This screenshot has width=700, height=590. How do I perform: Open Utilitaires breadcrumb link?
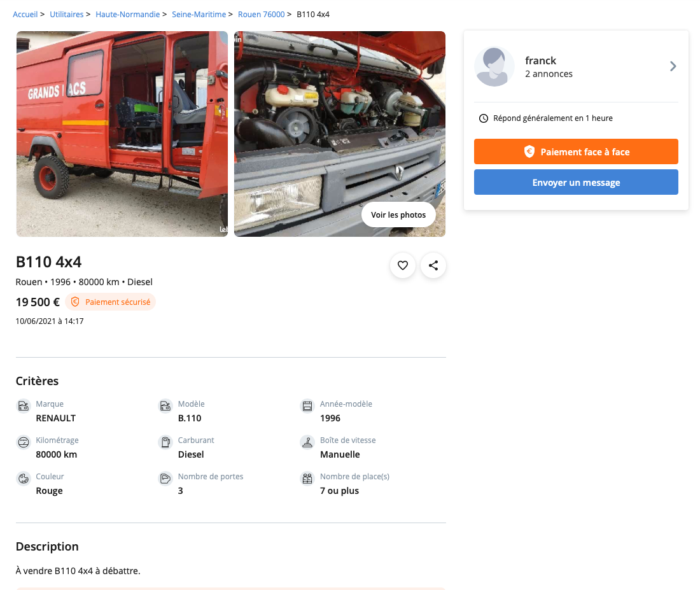[x=67, y=14]
